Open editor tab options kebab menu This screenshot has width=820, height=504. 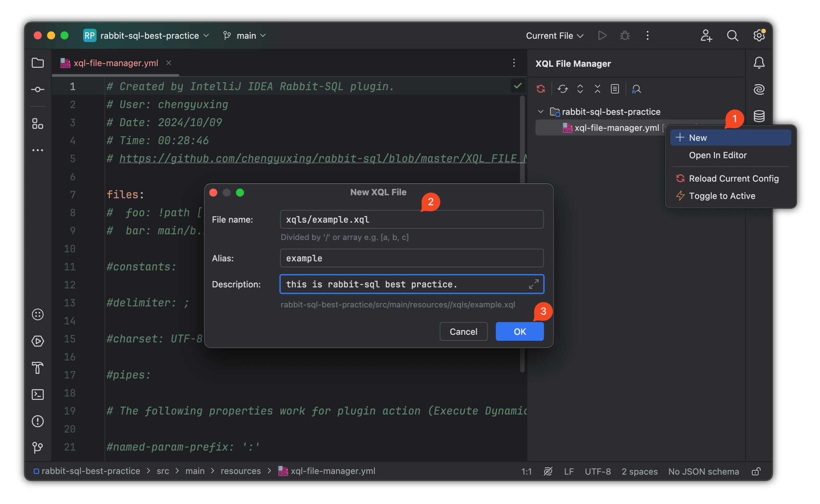[x=514, y=63]
